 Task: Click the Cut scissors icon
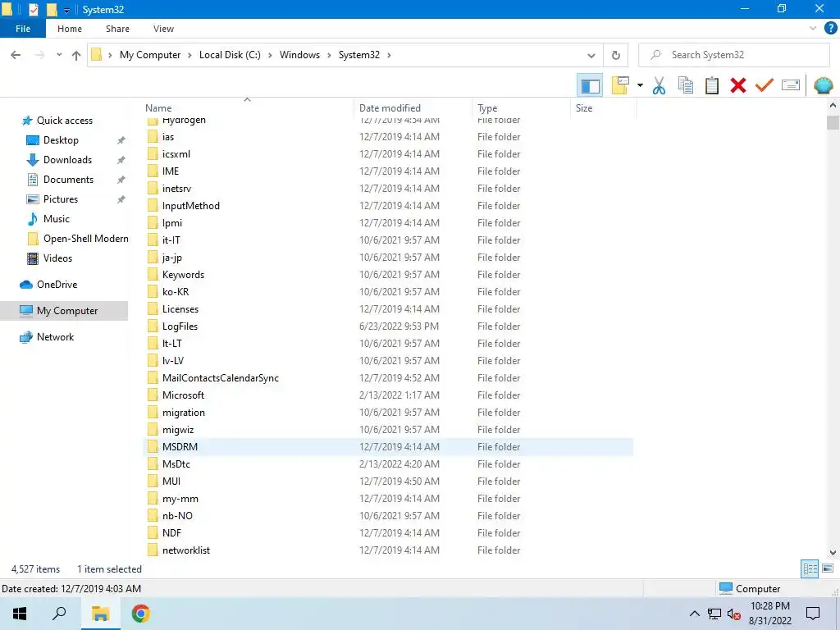pyautogui.click(x=659, y=85)
